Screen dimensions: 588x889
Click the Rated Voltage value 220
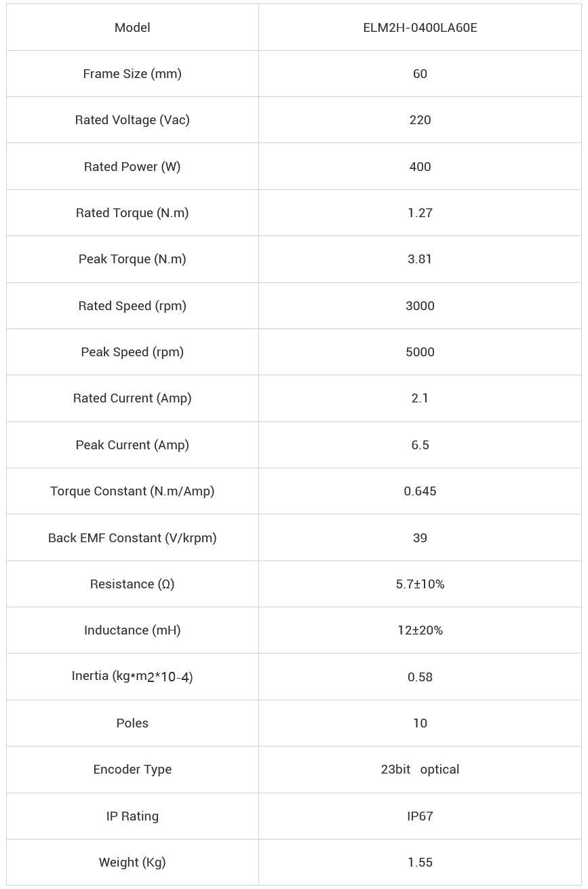tap(420, 120)
